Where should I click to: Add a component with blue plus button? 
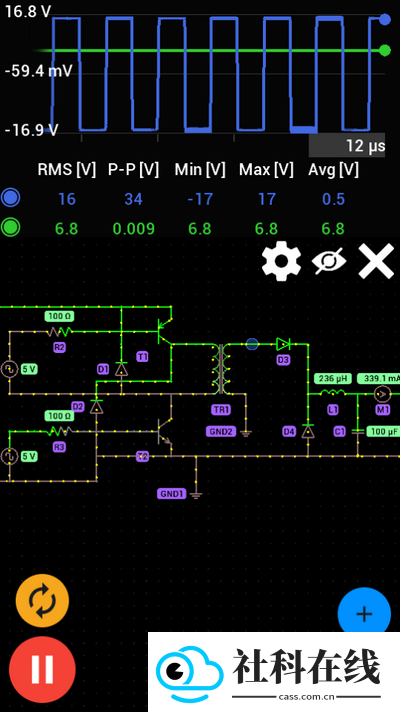(364, 613)
